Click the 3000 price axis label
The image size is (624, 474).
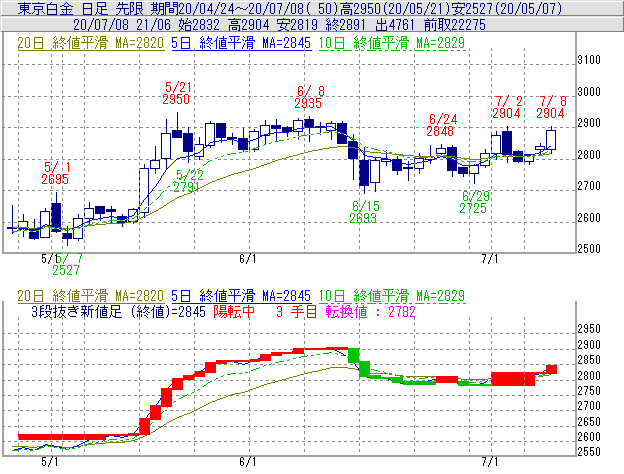point(589,92)
